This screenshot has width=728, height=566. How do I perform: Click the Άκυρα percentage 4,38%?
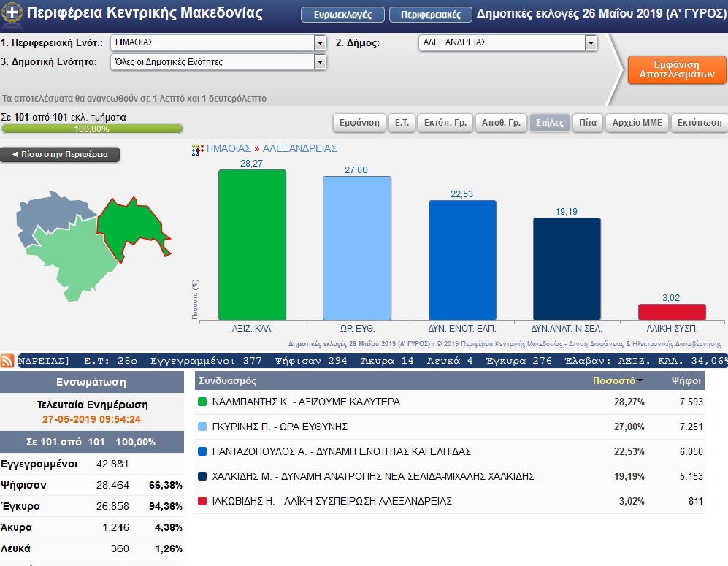[168, 527]
